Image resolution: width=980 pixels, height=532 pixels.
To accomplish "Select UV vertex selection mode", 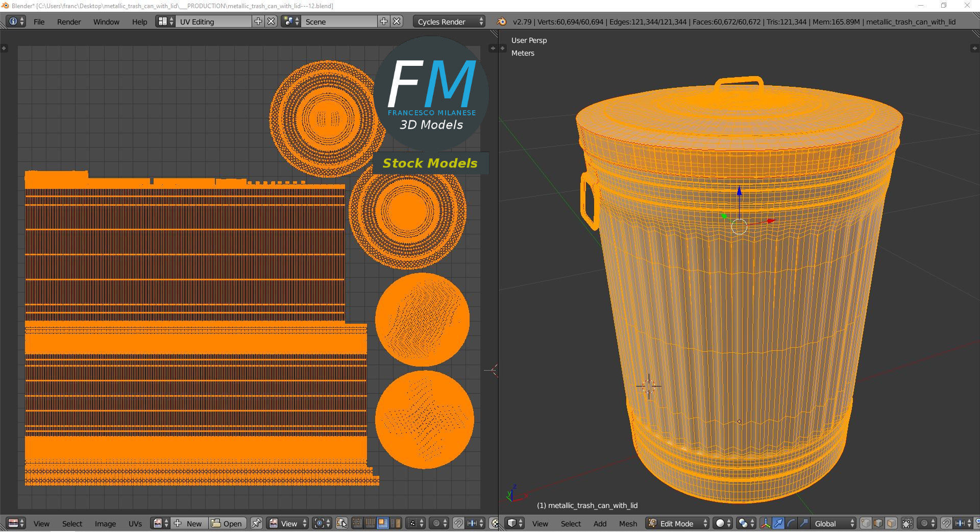I will 358,523.
